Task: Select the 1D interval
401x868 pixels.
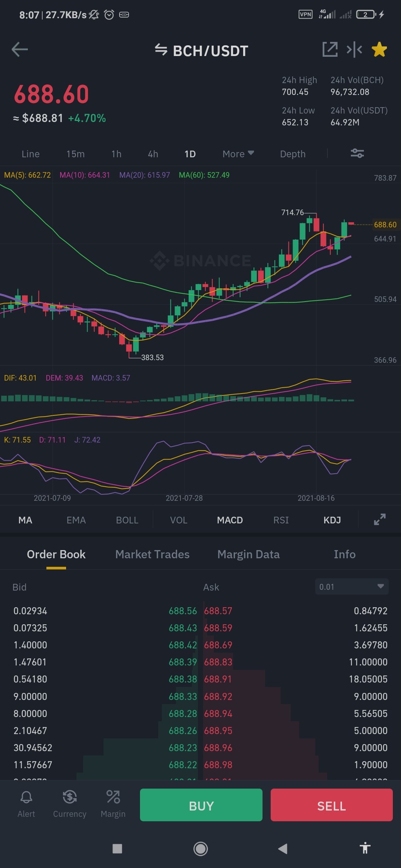Action: tap(190, 154)
